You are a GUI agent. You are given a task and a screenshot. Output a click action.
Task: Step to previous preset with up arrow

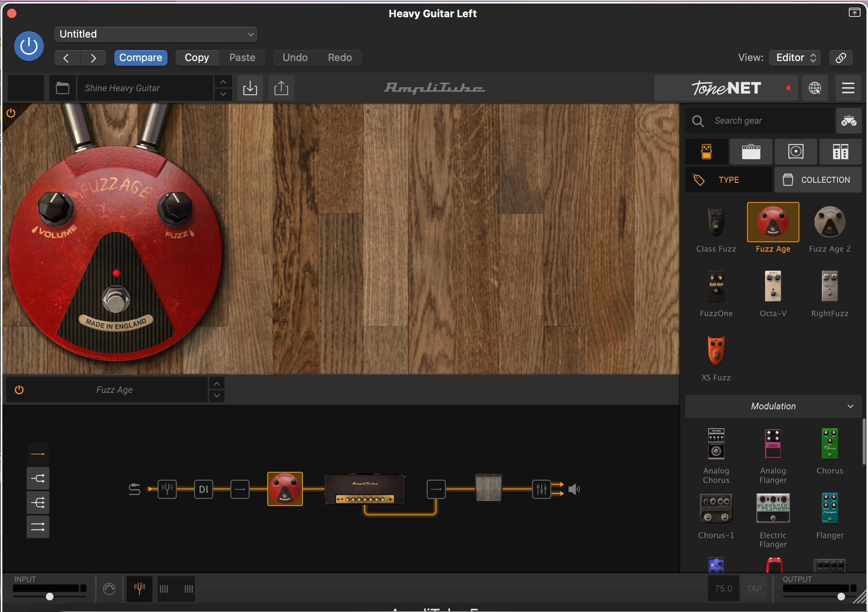pyautogui.click(x=223, y=82)
